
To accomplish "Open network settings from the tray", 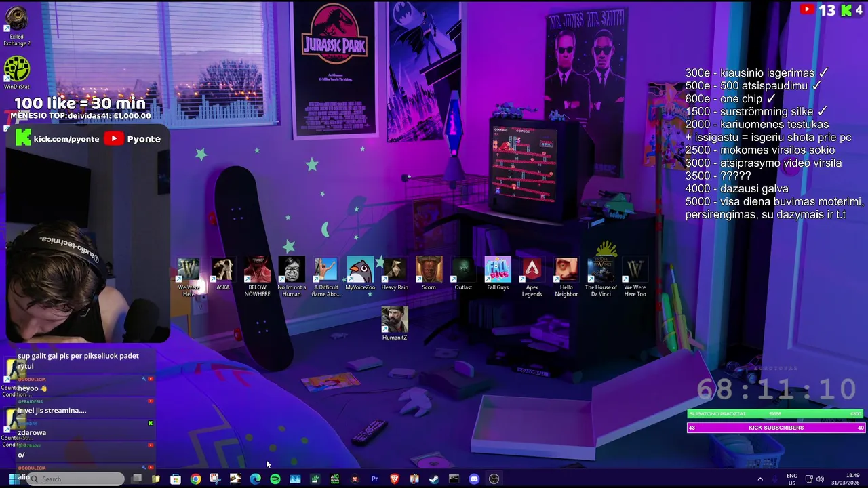I will 808,479.
